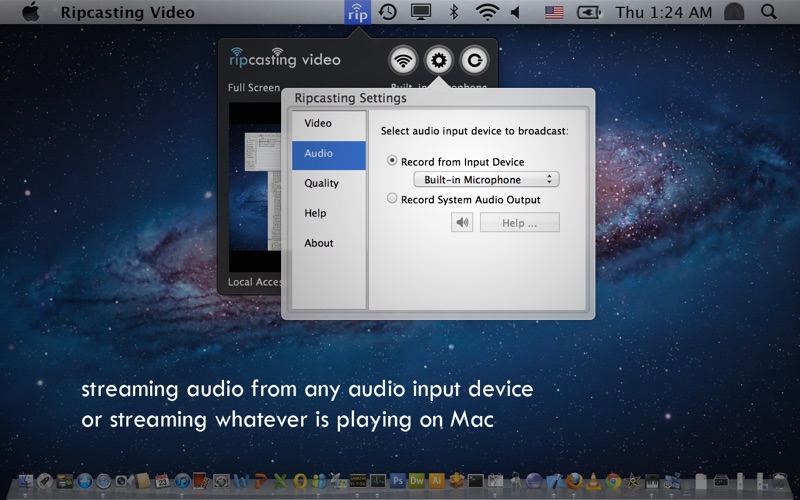This screenshot has width=800, height=500.
Task: Click the Full Screen label in Ripcasting panel
Action: pos(254,88)
